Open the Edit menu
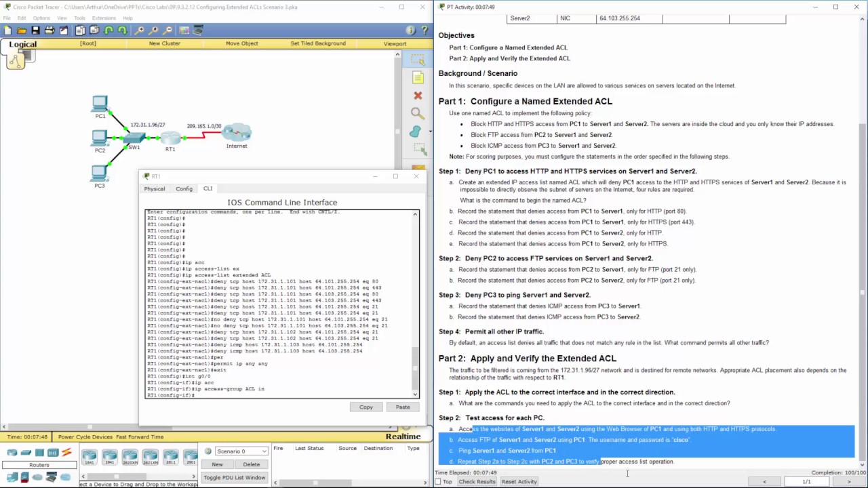Image resolution: width=868 pixels, height=488 pixels. click(22, 18)
